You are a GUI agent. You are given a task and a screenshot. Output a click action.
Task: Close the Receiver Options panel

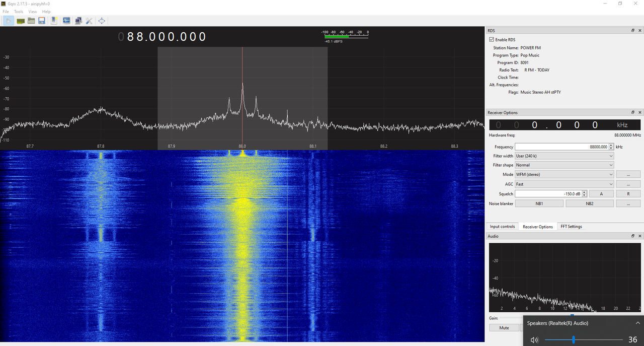(640, 112)
